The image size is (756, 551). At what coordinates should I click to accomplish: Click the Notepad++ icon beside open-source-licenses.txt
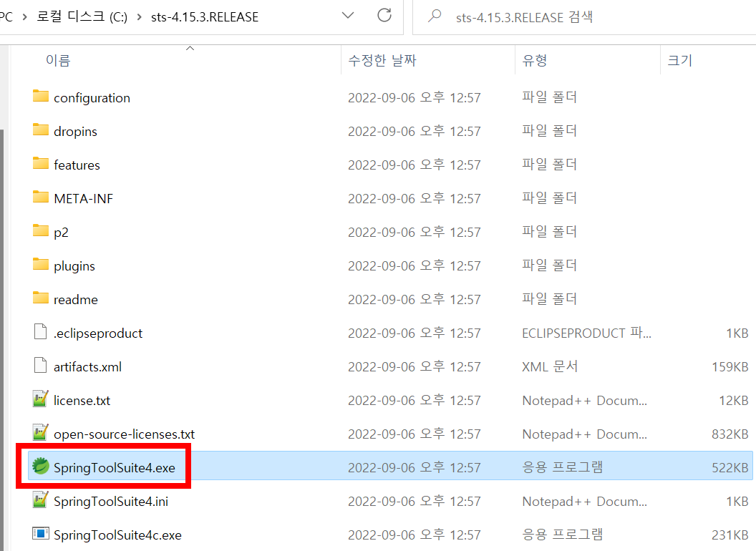click(39, 434)
